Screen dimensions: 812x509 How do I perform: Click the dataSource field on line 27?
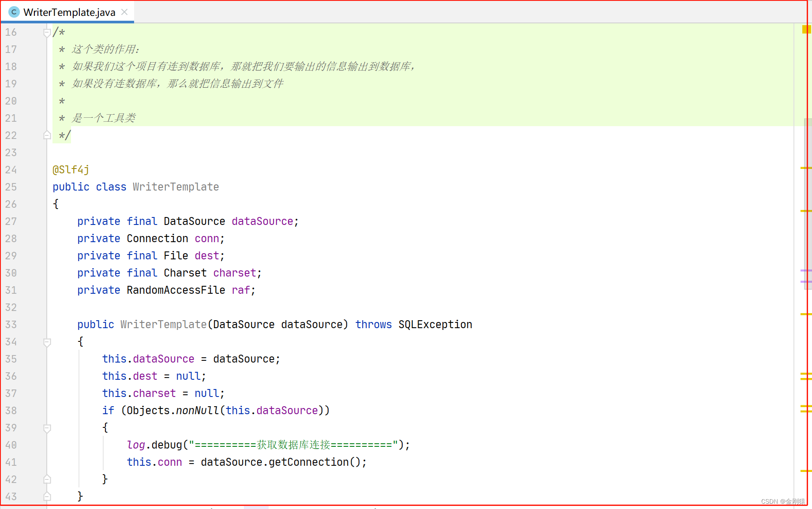coord(262,221)
